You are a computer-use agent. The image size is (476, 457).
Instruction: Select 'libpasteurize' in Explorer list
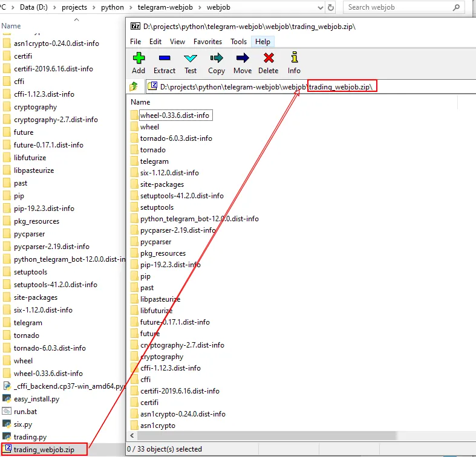[x=34, y=170]
